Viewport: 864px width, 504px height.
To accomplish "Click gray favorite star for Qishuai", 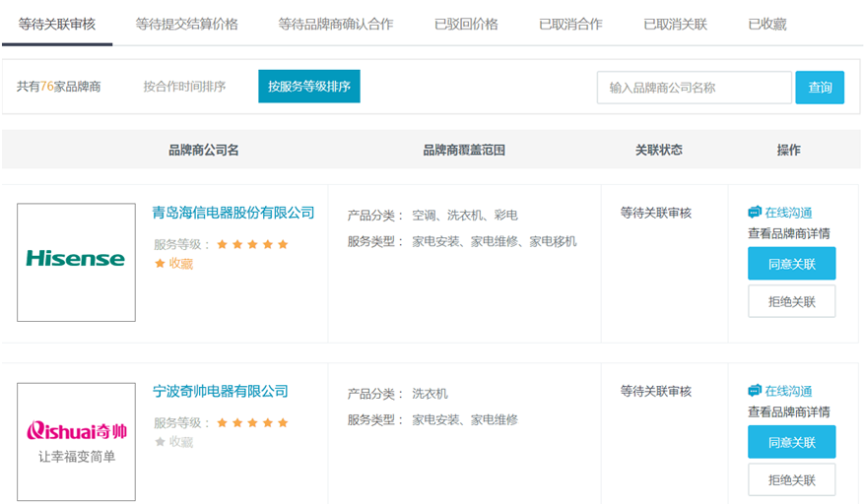I will 160,442.
